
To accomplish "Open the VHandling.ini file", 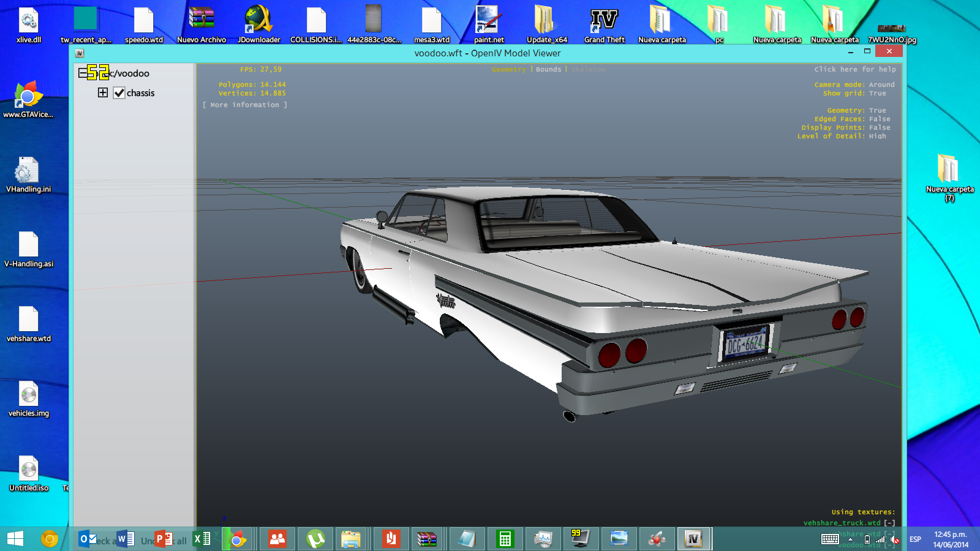I will pos(28,175).
